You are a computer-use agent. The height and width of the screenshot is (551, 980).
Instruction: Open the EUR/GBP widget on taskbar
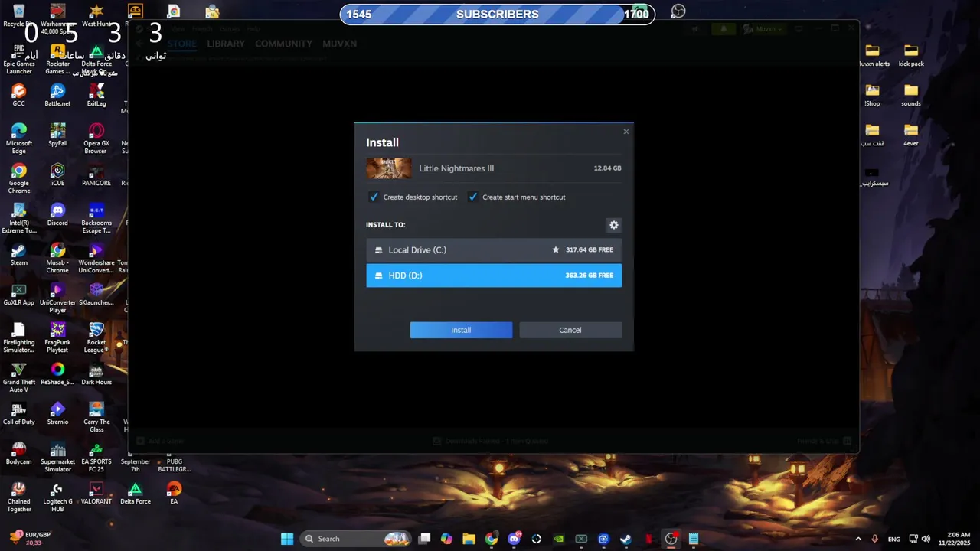[31, 539]
